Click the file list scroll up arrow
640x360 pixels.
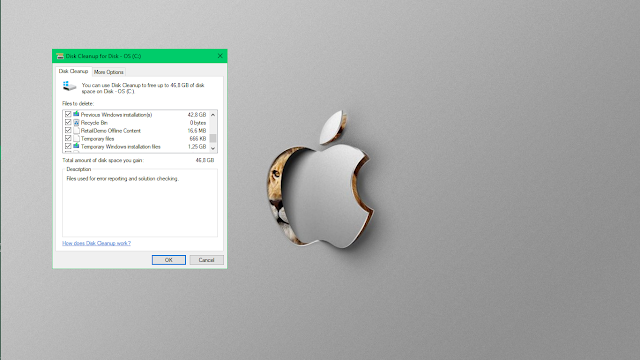click(213, 115)
